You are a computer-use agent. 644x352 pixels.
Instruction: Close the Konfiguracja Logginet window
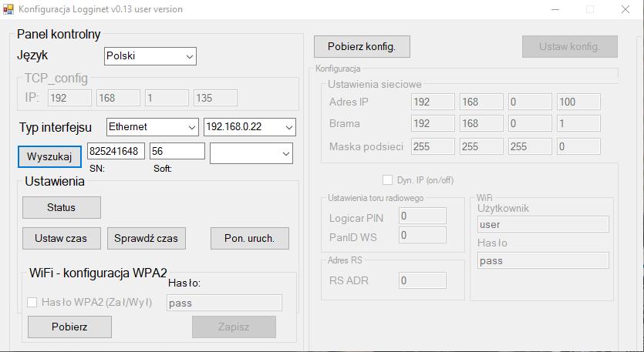(625, 9)
